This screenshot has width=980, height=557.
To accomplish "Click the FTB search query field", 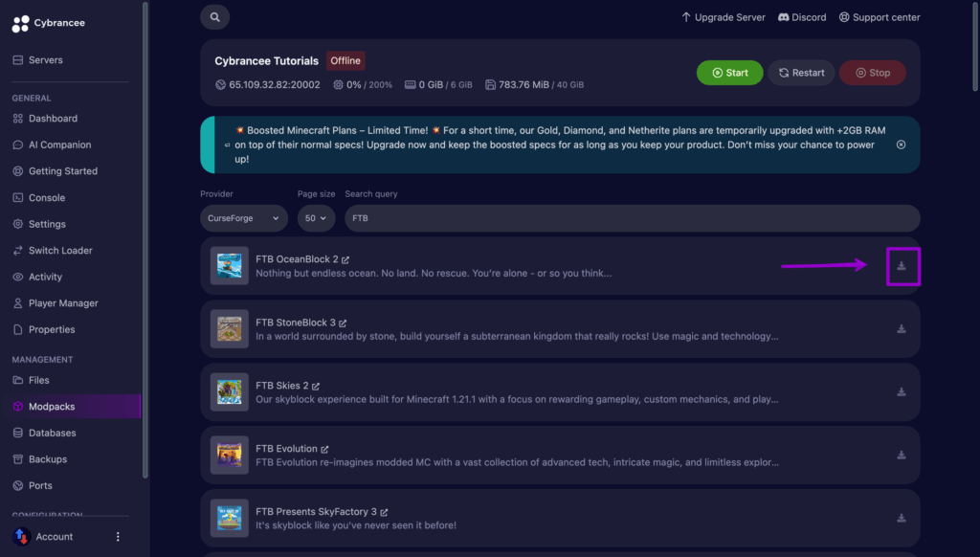I will coord(632,218).
